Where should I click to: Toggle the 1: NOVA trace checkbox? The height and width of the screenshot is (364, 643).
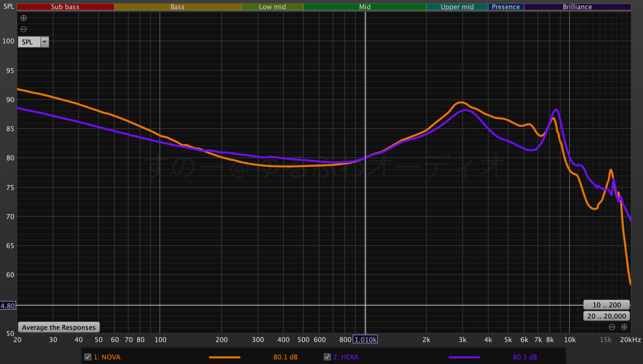pyautogui.click(x=88, y=357)
